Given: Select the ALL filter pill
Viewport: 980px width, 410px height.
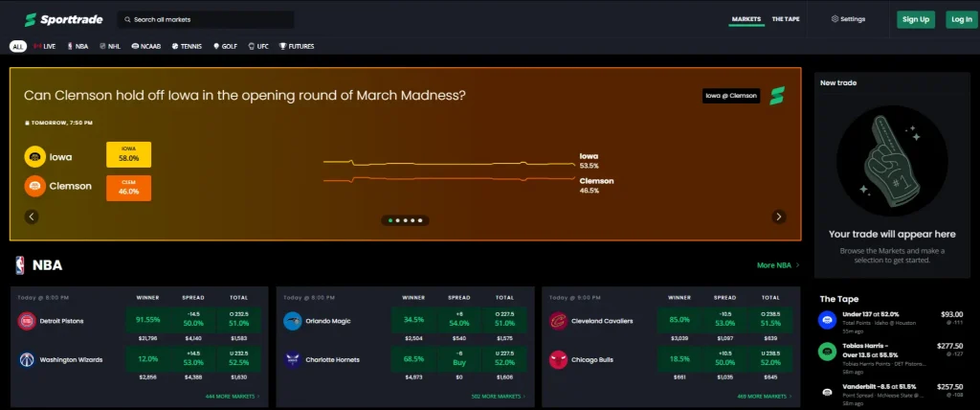Looking at the screenshot, I should point(18,46).
